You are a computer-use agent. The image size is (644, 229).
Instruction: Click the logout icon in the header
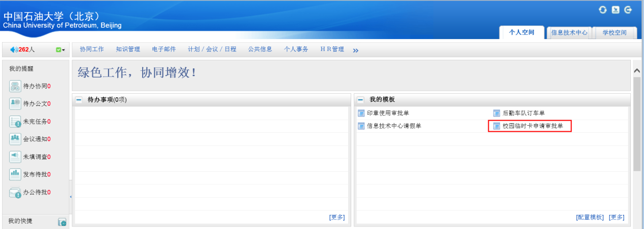628,10
